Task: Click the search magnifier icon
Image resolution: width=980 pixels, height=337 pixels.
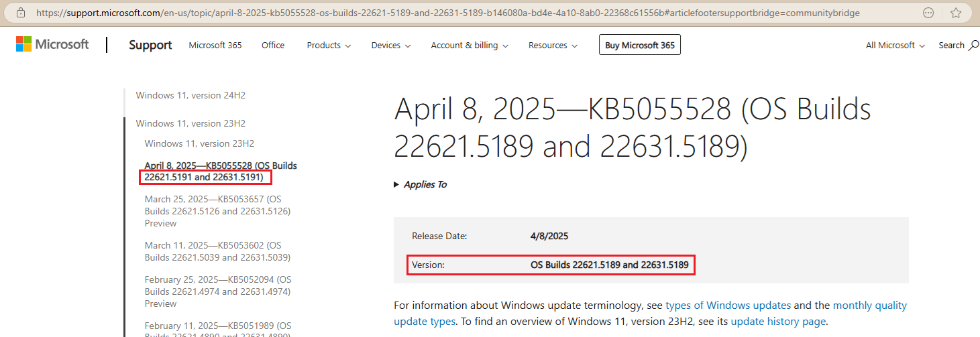Action: pyautogui.click(x=974, y=46)
